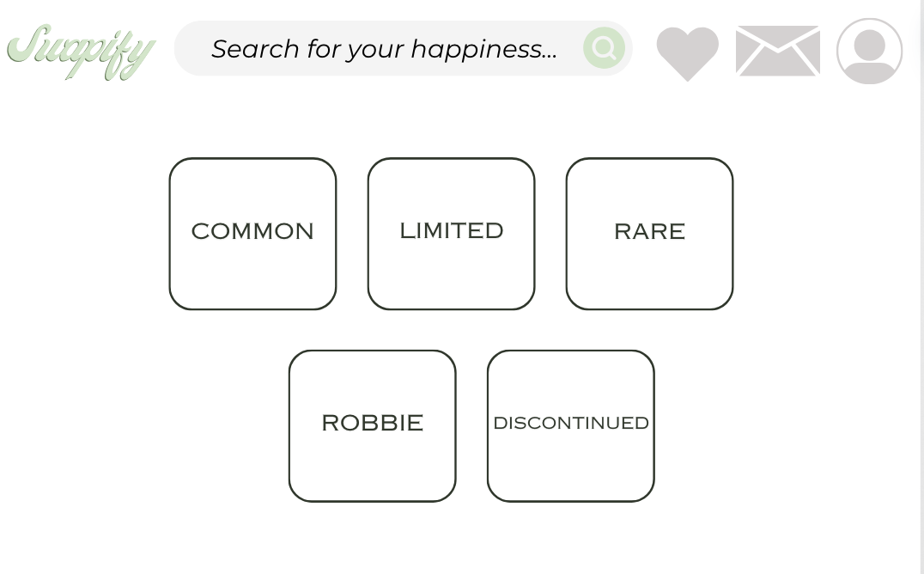Select the COMMON category card
This screenshot has height=574, width=924.
point(252,234)
